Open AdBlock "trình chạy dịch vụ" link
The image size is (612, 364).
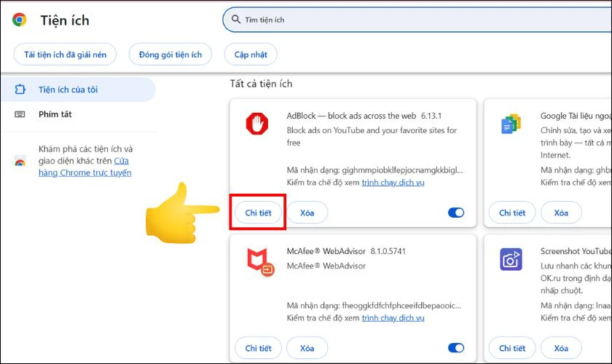tap(393, 182)
